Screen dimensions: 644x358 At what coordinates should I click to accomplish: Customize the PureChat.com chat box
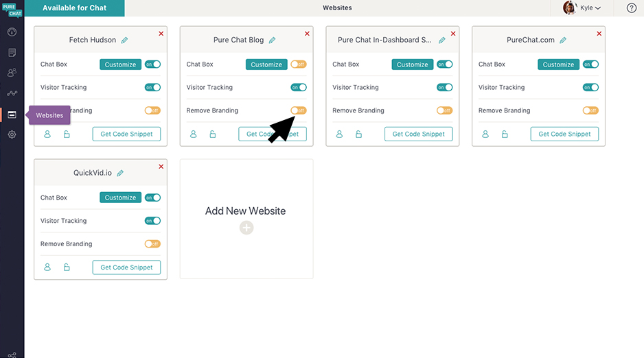tap(559, 64)
